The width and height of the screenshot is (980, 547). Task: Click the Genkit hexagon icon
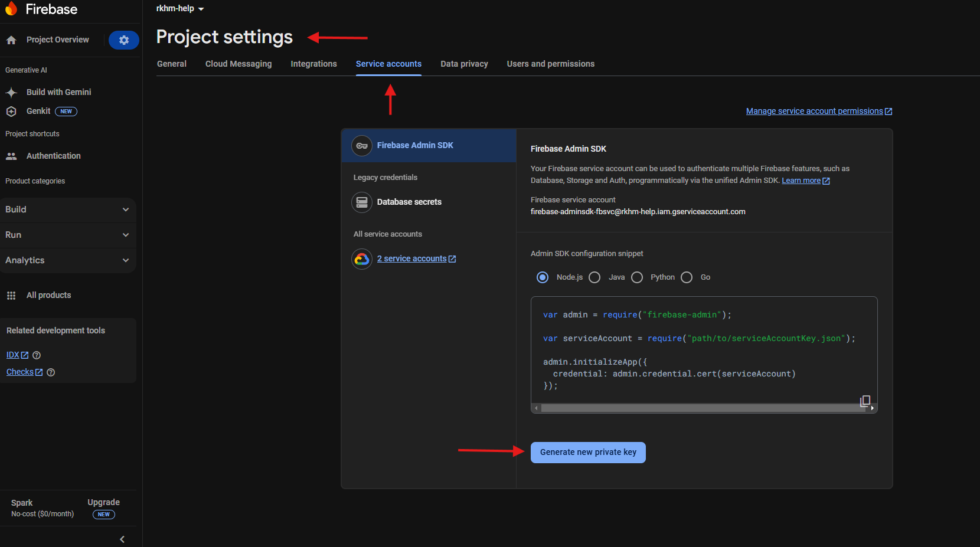[11, 112]
